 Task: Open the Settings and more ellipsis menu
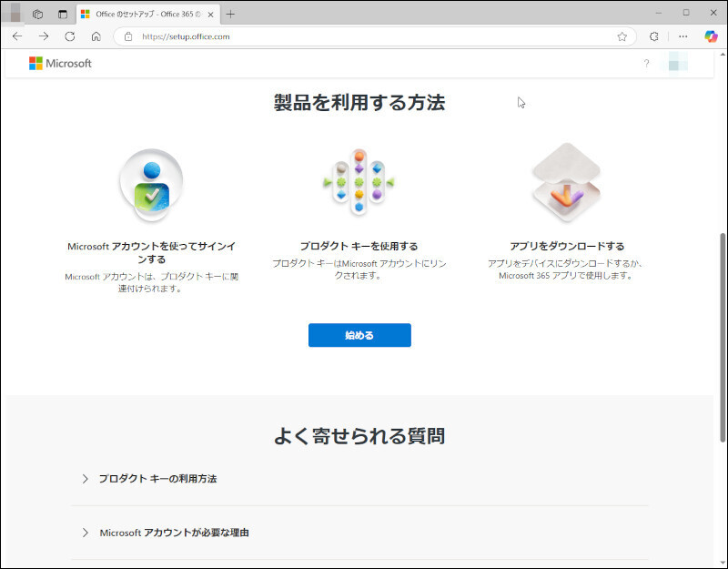pos(683,36)
